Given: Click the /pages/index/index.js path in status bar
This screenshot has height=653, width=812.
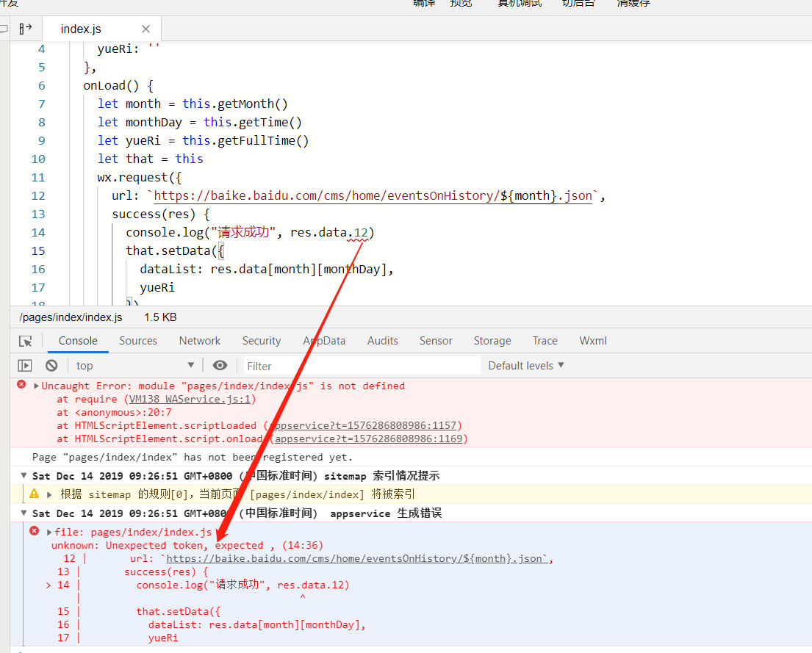Looking at the screenshot, I should tap(71, 317).
